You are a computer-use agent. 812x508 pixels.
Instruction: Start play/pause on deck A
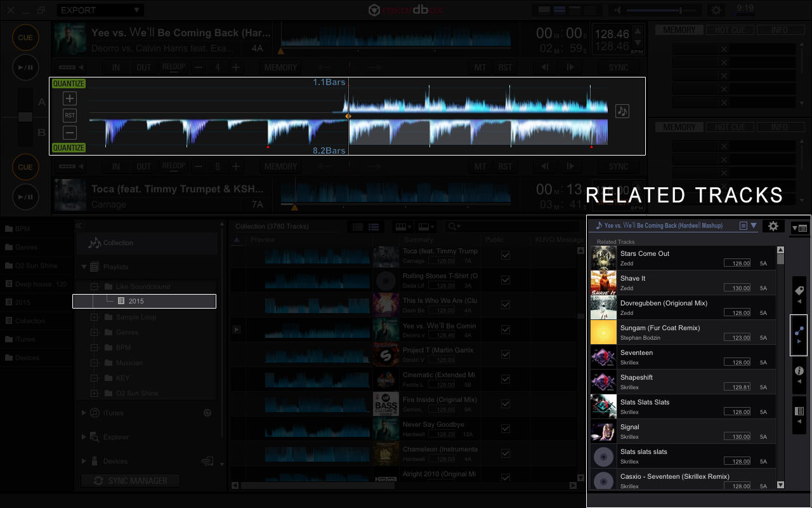point(25,67)
